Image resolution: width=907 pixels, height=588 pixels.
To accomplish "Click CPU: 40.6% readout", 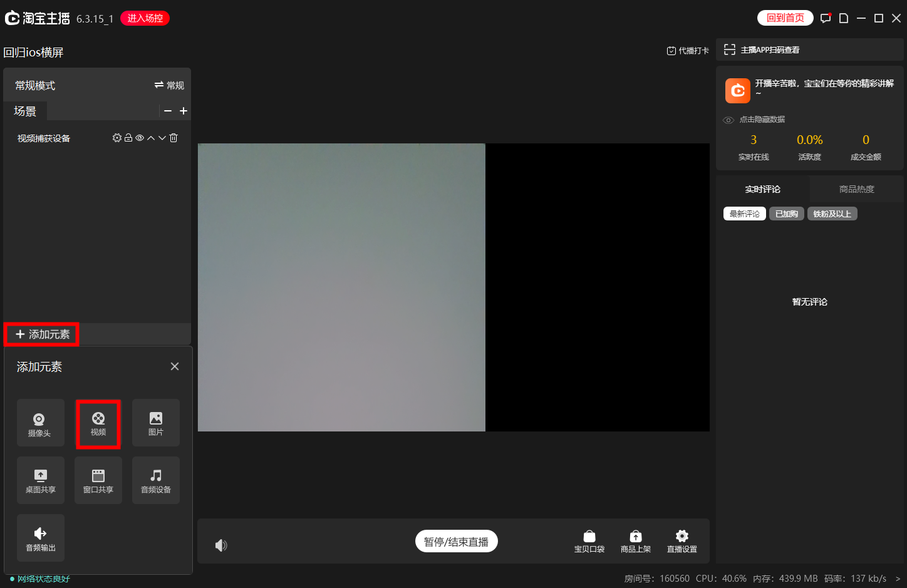I will click(721, 579).
